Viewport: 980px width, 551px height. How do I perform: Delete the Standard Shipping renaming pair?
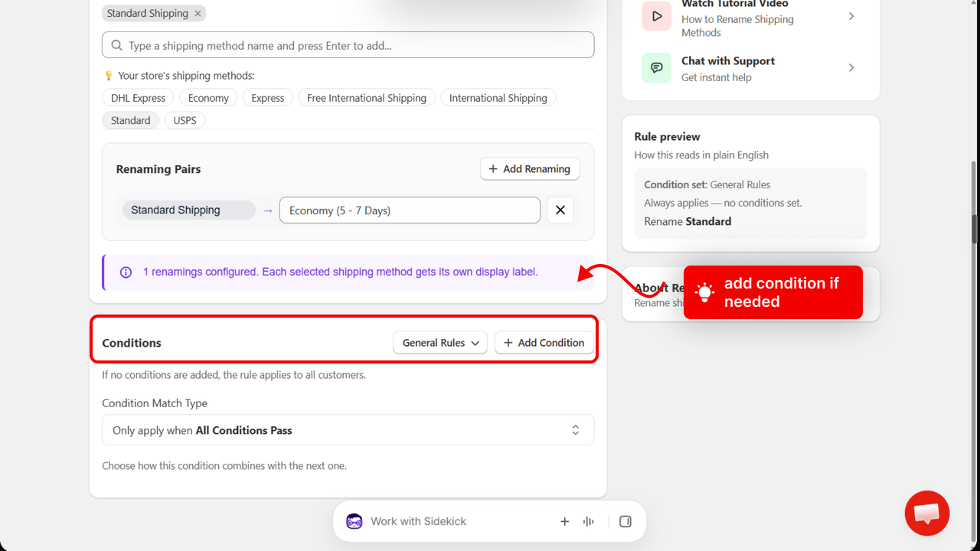coord(560,210)
